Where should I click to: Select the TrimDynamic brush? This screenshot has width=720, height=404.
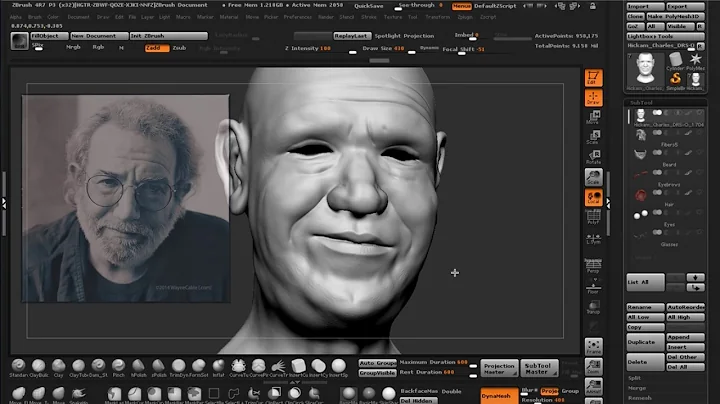click(178, 368)
